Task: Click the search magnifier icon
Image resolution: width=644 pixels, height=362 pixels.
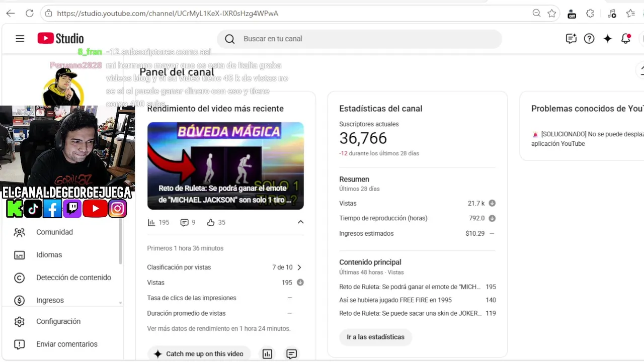Action: point(230,39)
